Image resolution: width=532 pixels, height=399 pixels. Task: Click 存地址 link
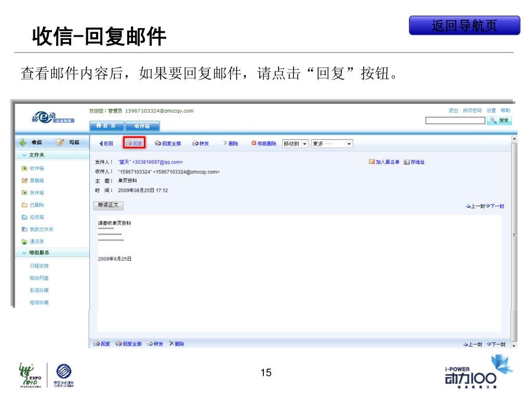(414, 162)
